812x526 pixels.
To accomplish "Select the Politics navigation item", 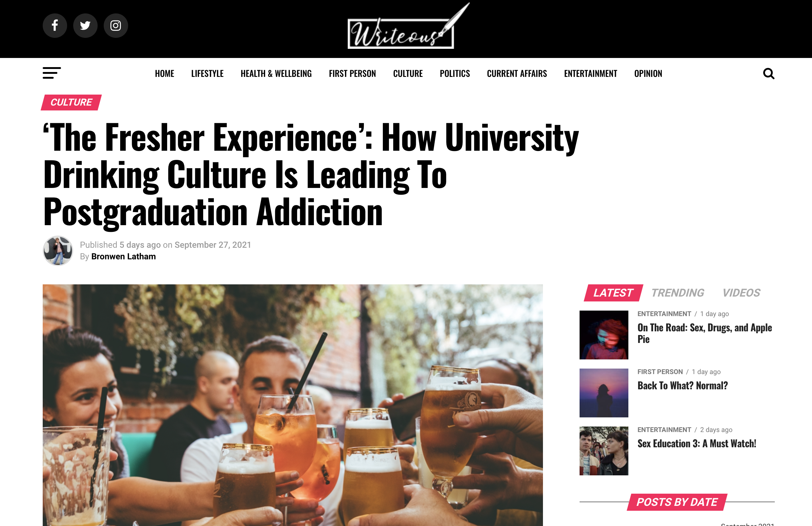I will pos(455,74).
